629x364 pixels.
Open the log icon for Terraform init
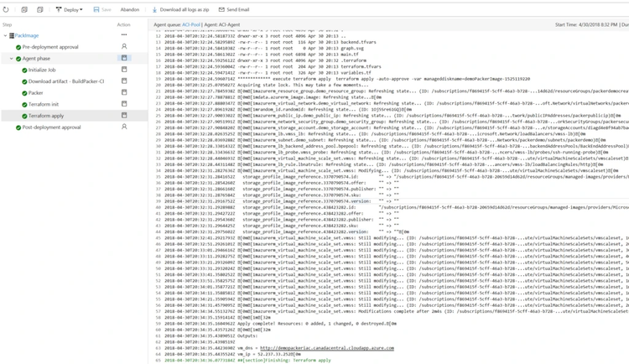click(x=124, y=104)
